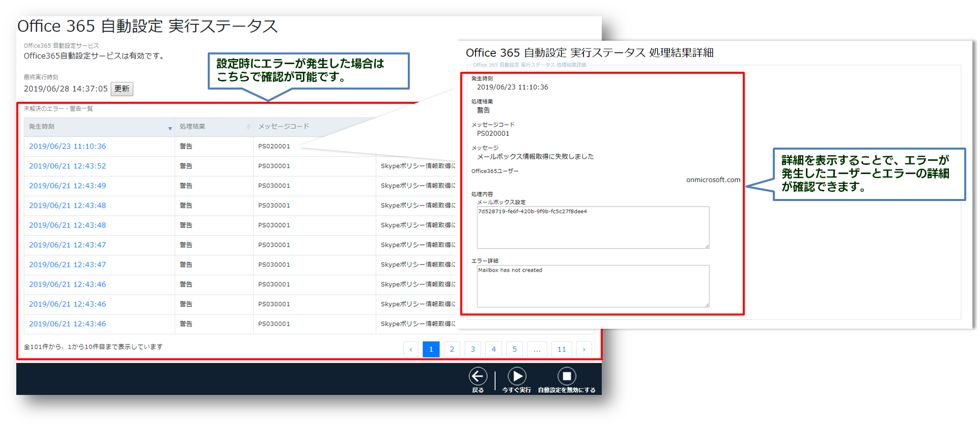The image size is (980, 428).
Task: Click the Skype message in the 12:43:49 row
Action: (x=418, y=186)
